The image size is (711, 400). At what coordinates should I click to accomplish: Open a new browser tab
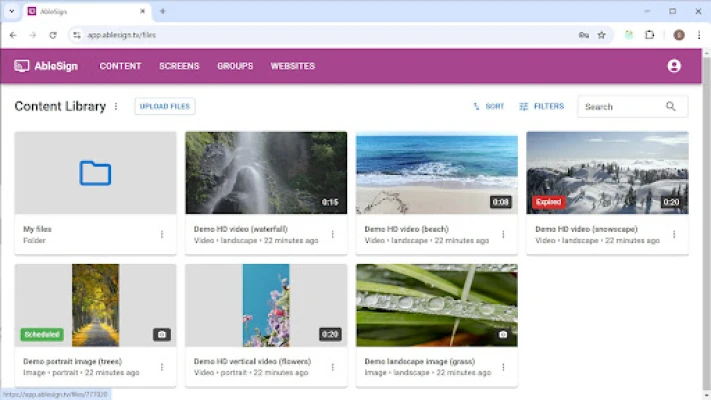[x=163, y=11]
